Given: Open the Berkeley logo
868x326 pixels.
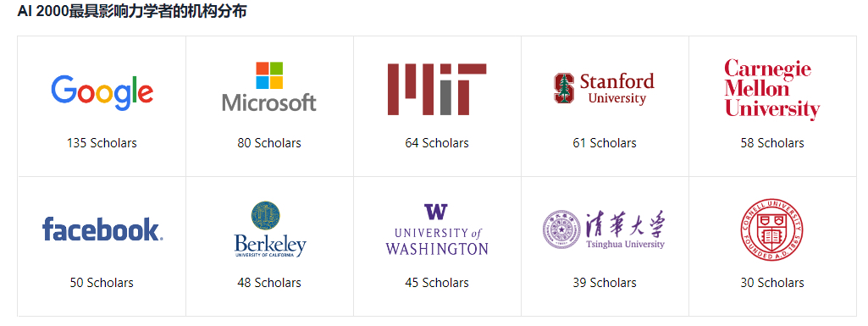Looking at the screenshot, I should [x=269, y=229].
